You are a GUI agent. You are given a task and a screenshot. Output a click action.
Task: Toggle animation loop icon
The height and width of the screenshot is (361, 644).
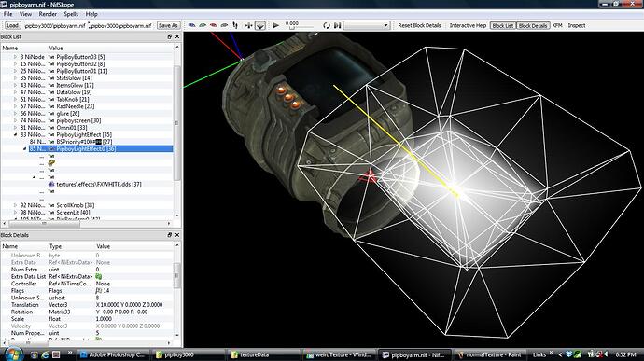click(x=327, y=25)
